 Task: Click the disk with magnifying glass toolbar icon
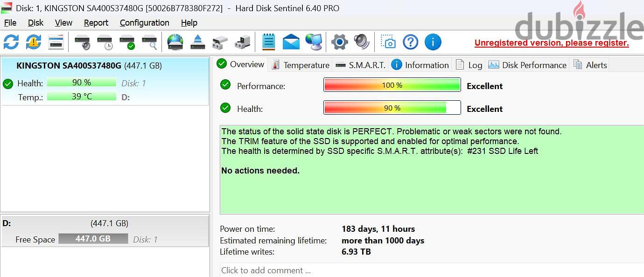150,42
